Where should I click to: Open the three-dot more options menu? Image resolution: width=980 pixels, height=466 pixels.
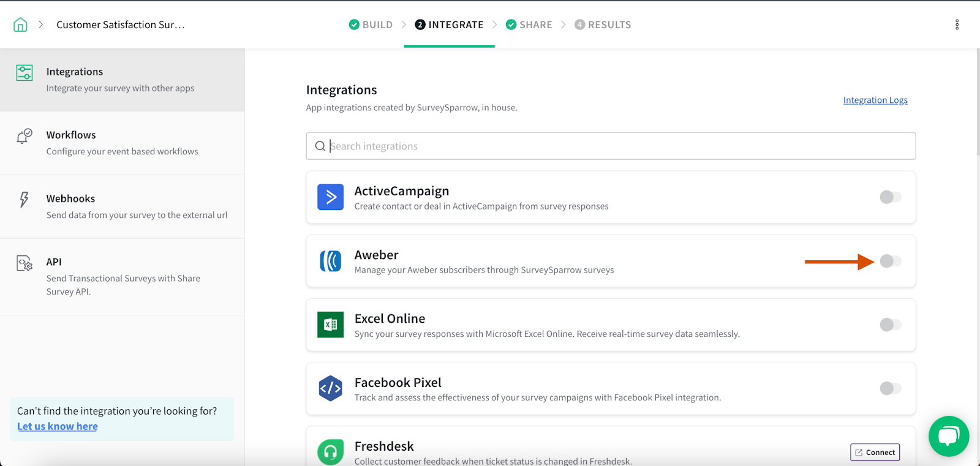pos(957,24)
